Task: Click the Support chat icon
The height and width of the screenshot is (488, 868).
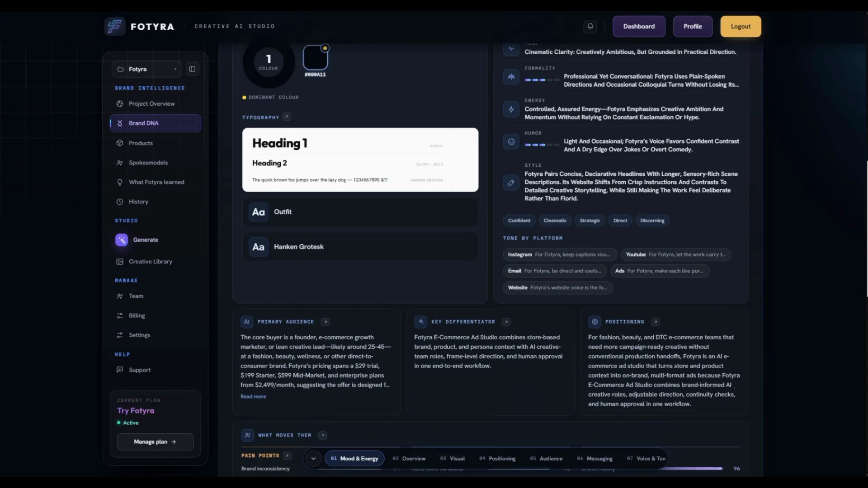Action: [120, 370]
